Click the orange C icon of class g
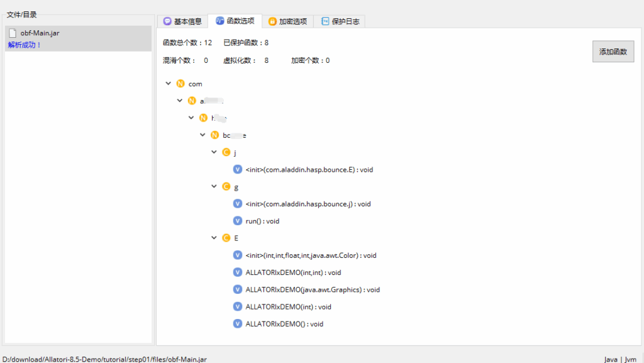The width and height of the screenshot is (644, 363). pyautogui.click(x=226, y=187)
